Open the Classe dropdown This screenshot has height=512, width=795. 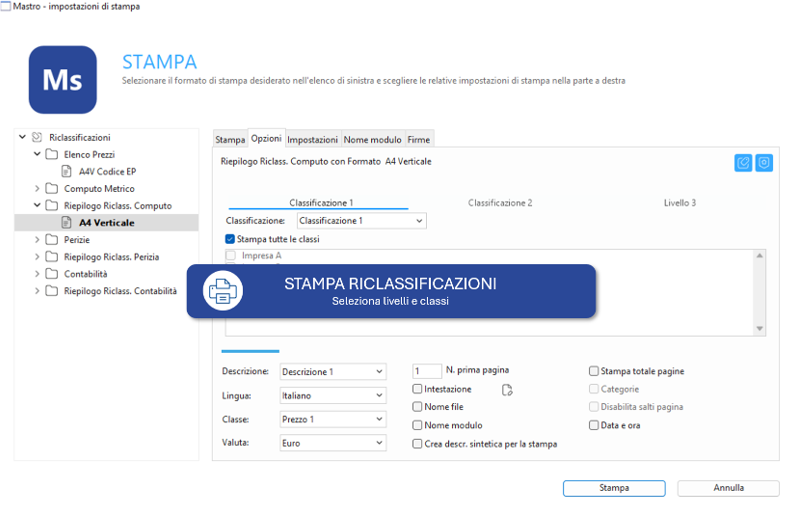(x=333, y=419)
